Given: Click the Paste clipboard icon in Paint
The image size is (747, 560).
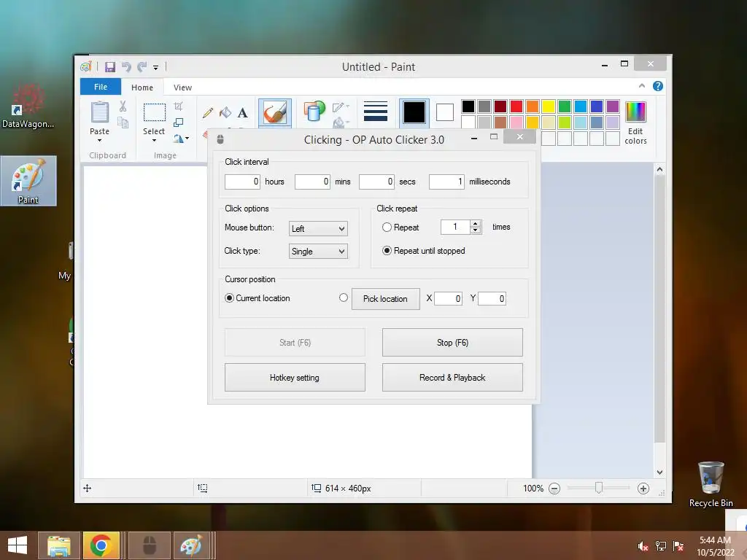Looking at the screenshot, I should pos(99,112).
